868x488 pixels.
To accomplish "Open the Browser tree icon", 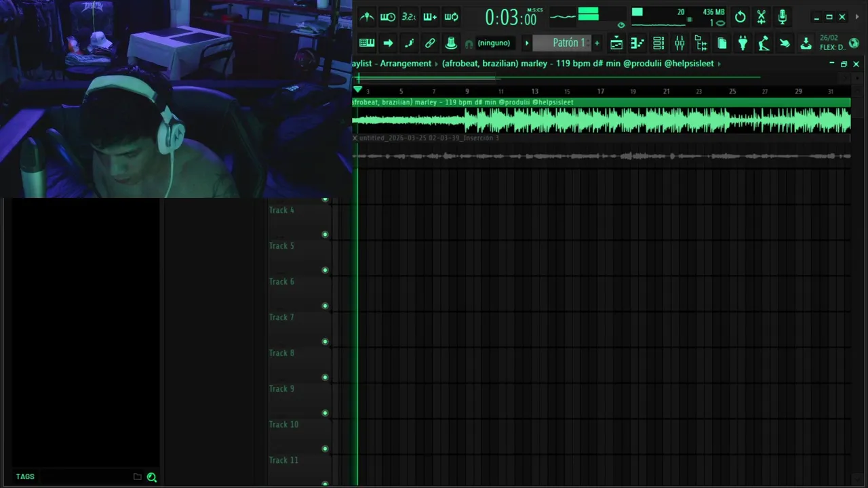I will click(701, 43).
